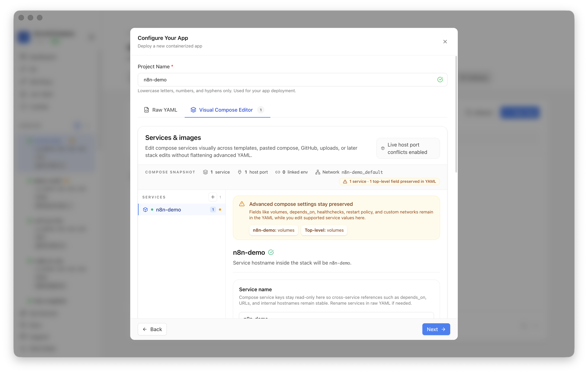
Task: Select the n8n-demo service in list
Action: coord(182,209)
